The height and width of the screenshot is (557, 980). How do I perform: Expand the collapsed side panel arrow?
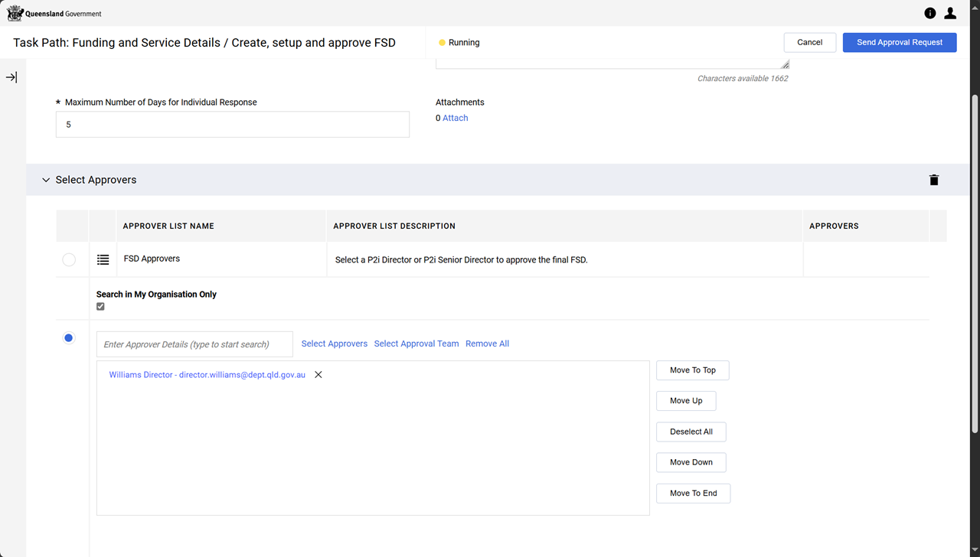tap(11, 77)
